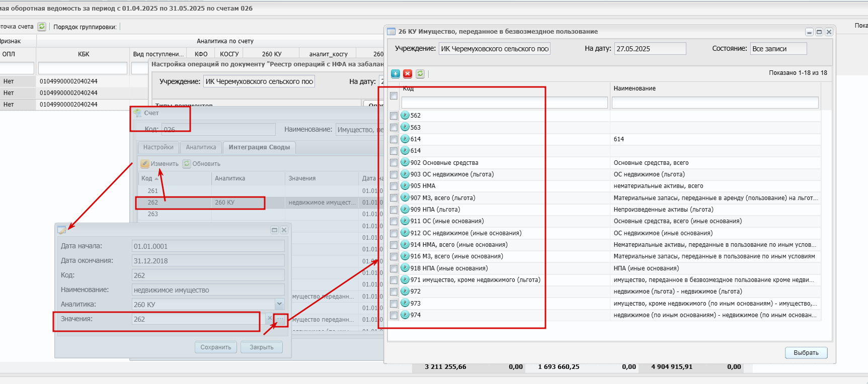Click the round arrow icon for row 974
The image size is (868, 384).
[x=405, y=315]
